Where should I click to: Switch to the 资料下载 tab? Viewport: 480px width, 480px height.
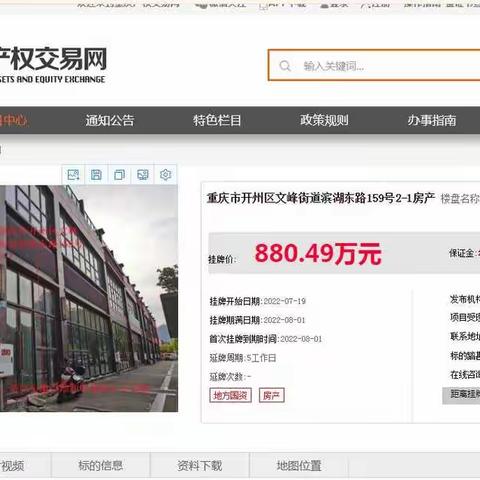tap(199, 465)
